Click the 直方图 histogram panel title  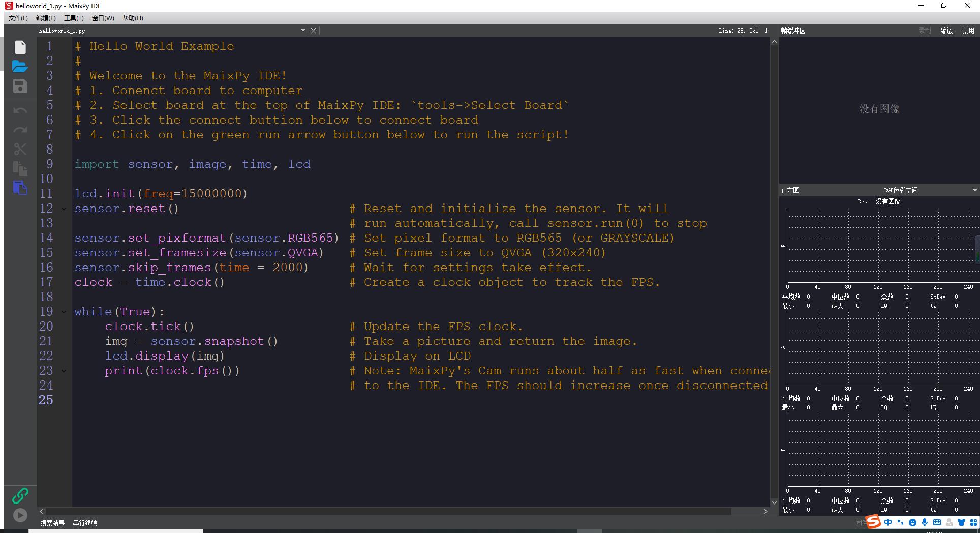[790, 190]
